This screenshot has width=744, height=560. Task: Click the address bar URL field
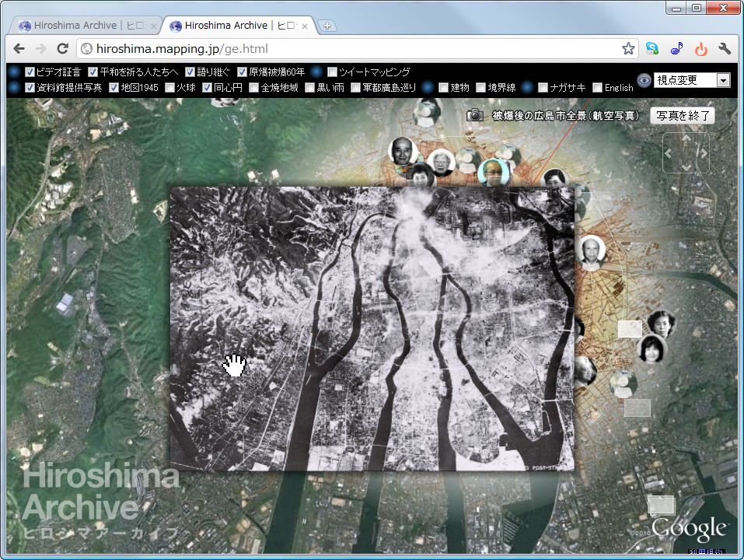(356, 48)
